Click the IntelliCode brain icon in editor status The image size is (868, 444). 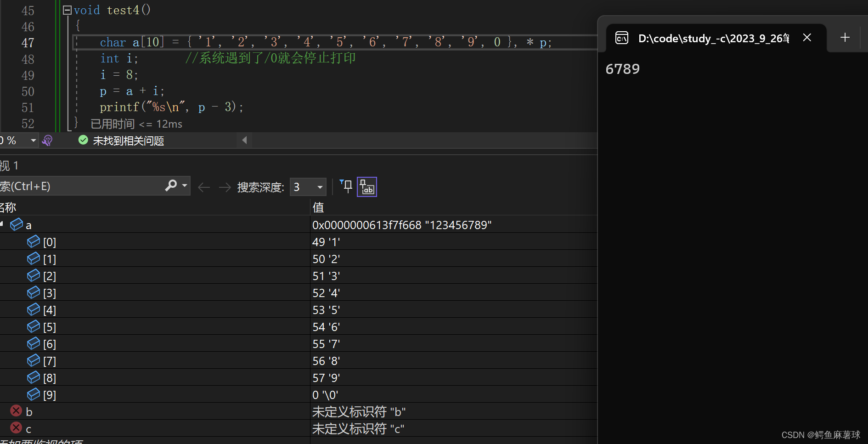[47, 141]
